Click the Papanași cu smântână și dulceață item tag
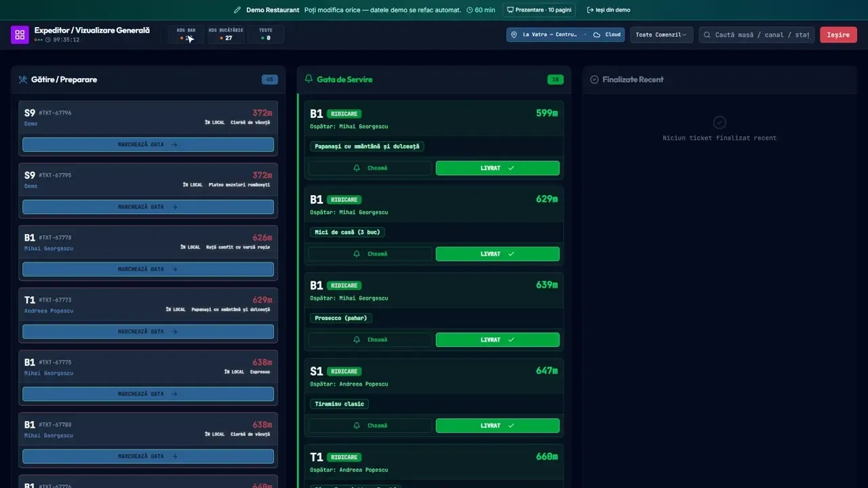This screenshot has height=488, width=868. click(x=368, y=146)
